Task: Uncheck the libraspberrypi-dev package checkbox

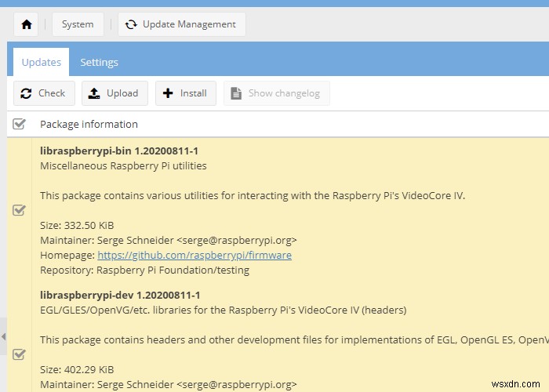Action: coord(19,354)
